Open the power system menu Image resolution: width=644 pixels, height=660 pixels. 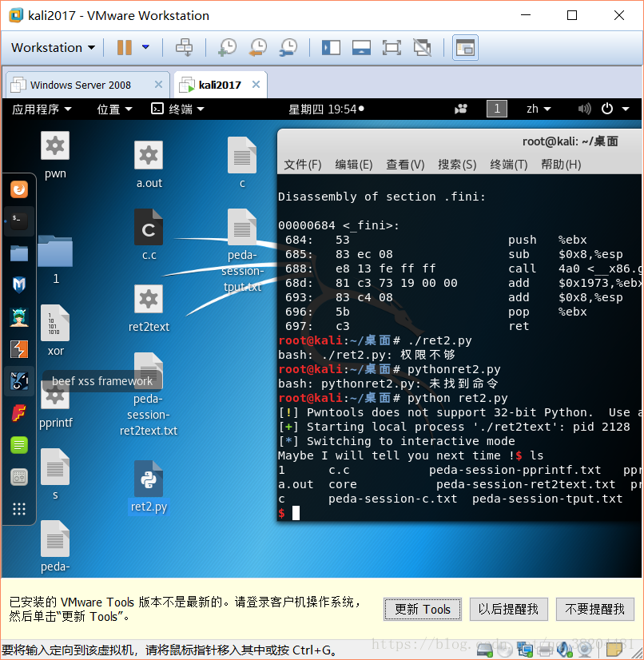point(615,109)
